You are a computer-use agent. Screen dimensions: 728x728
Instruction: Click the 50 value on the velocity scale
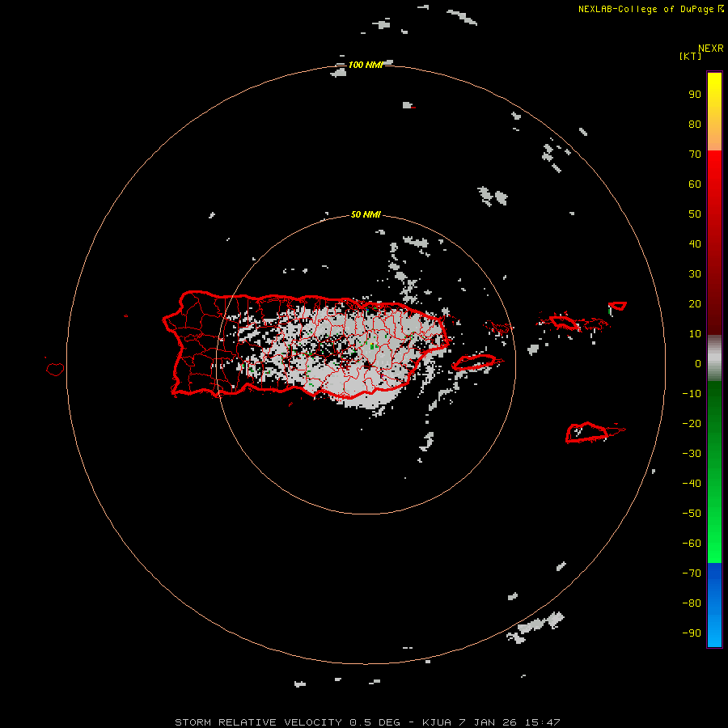point(695,214)
